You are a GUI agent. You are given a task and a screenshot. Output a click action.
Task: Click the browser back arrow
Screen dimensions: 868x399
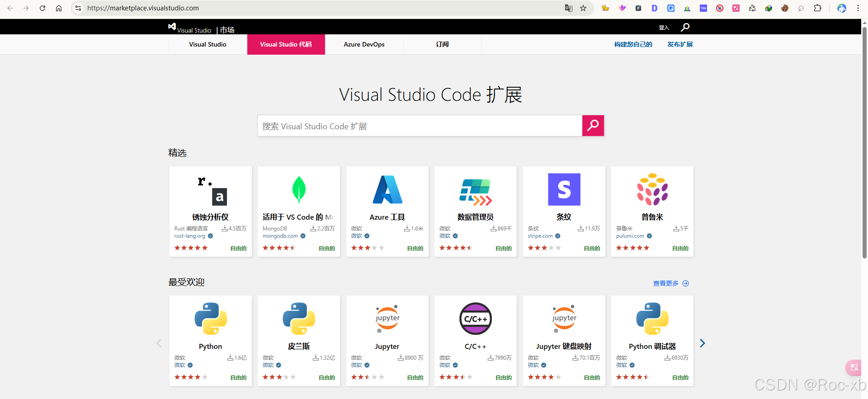click(x=10, y=8)
